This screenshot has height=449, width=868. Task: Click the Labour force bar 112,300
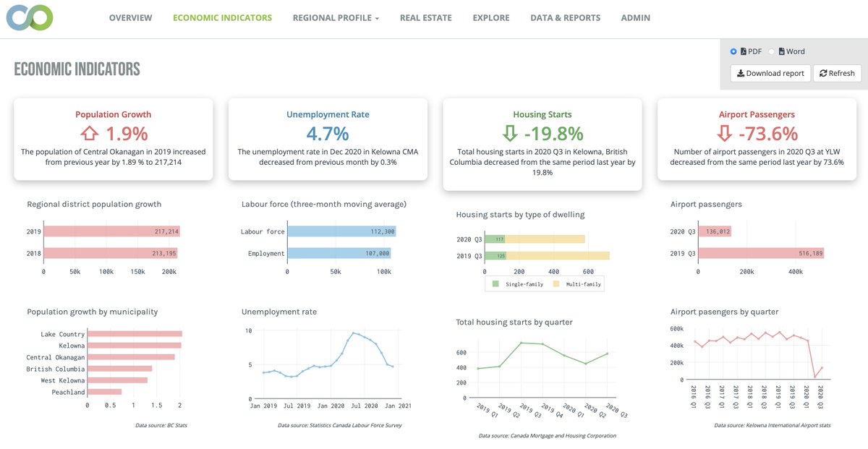(341, 231)
